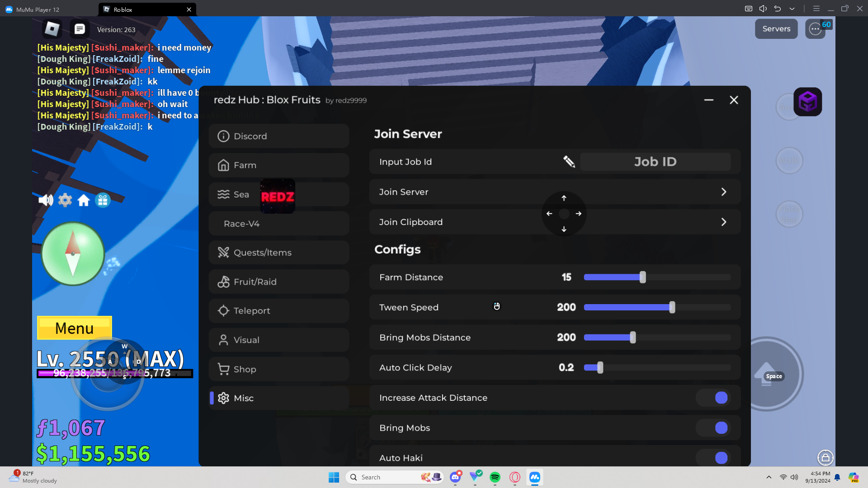Expand the Join Server row arrow
The width and height of the screenshot is (868, 488).
point(724,192)
